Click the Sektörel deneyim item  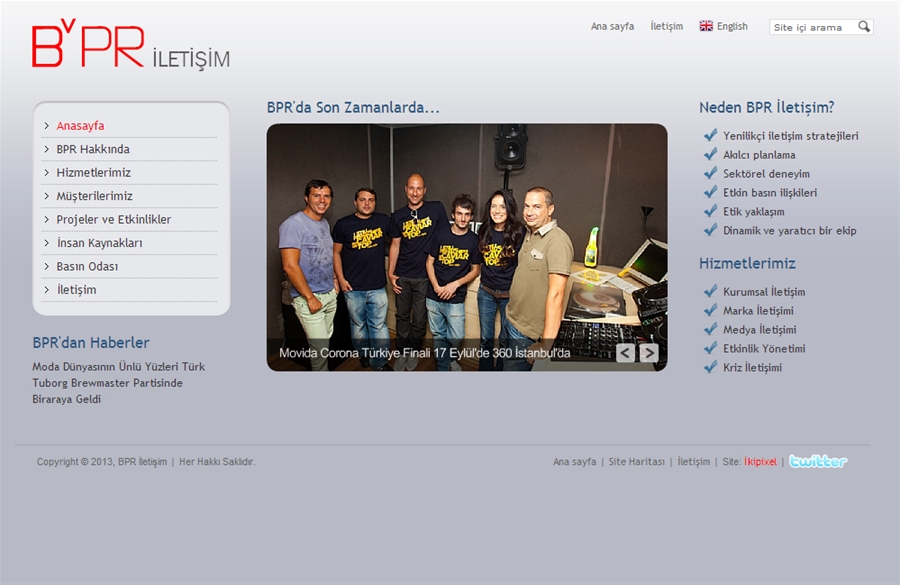766,174
